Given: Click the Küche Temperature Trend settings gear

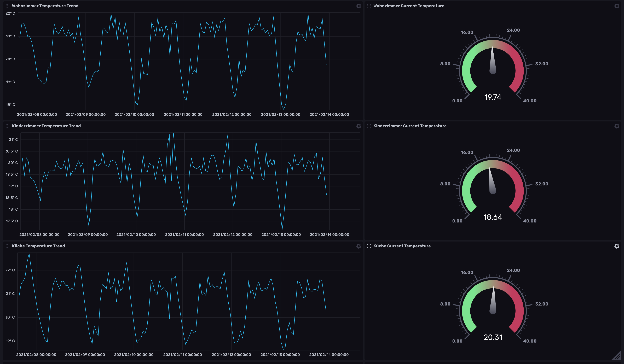Looking at the screenshot, I should tap(359, 246).
